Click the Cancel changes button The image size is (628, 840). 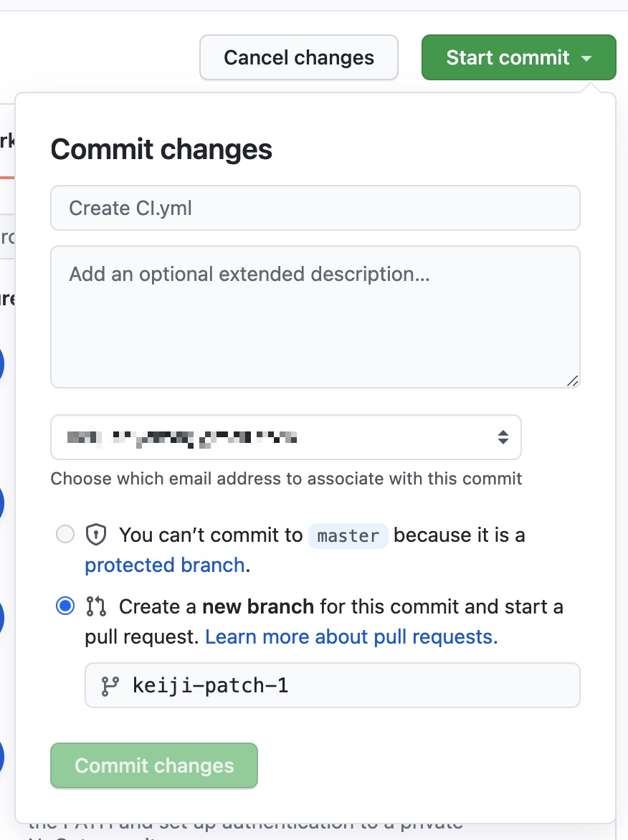tap(298, 57)
